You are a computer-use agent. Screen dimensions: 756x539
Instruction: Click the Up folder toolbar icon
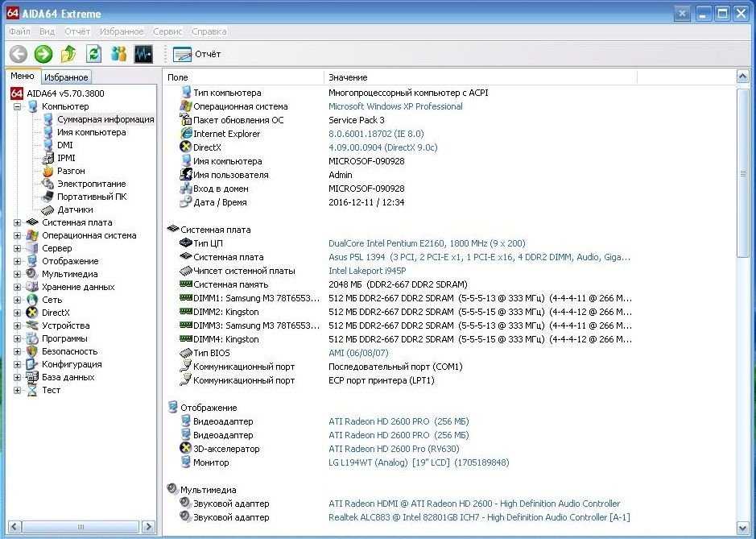[68, 54]
